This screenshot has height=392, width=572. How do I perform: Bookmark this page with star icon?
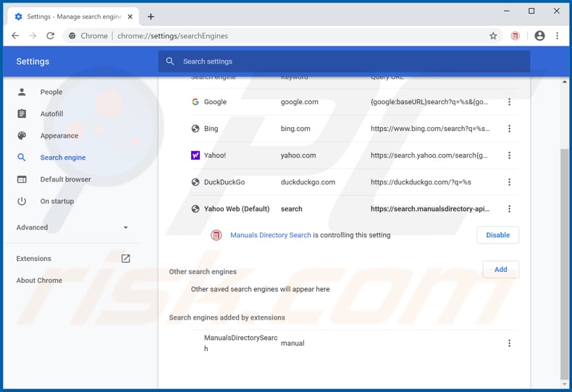click(493, 35)
